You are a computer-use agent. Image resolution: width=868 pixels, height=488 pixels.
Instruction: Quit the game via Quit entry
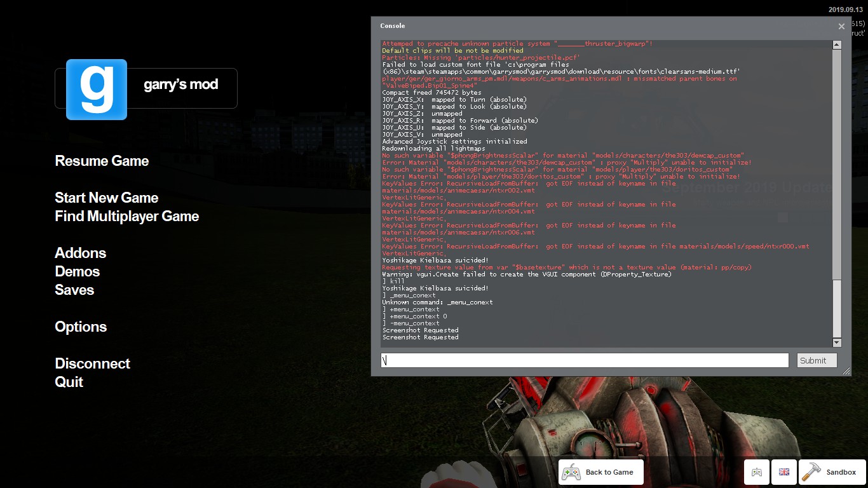(69, 382)
